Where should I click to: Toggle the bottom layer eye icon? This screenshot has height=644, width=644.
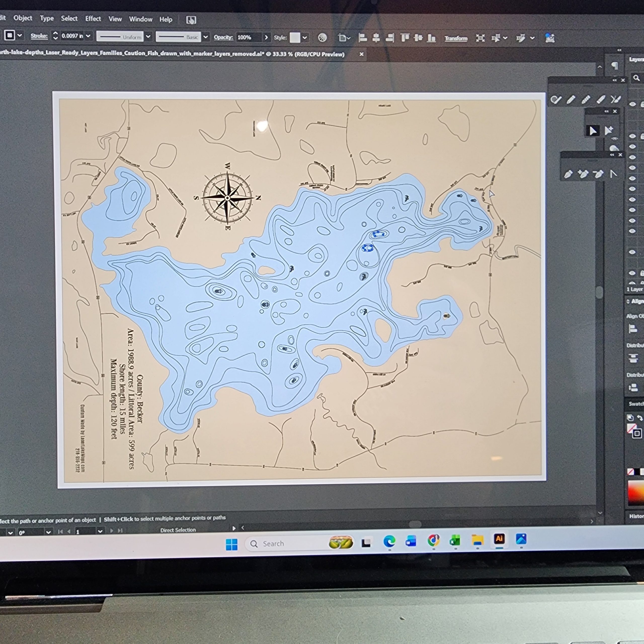click(x=632, y=273)
